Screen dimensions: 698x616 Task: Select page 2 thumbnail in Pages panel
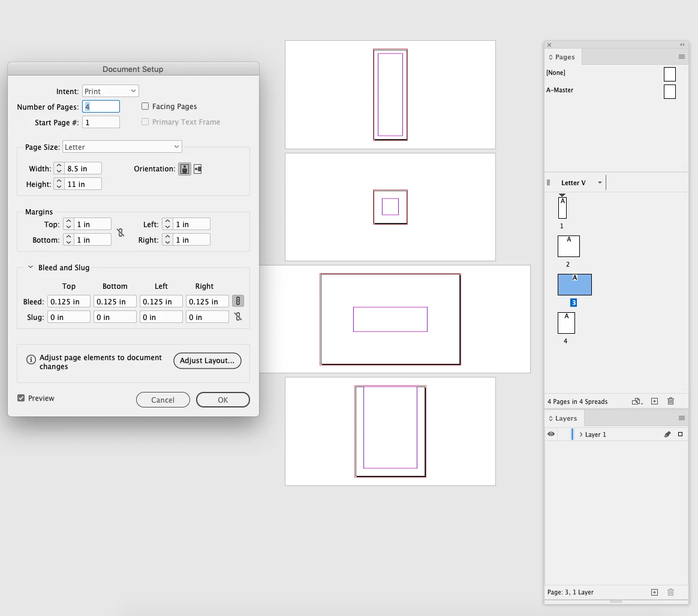tap(568, 246)
